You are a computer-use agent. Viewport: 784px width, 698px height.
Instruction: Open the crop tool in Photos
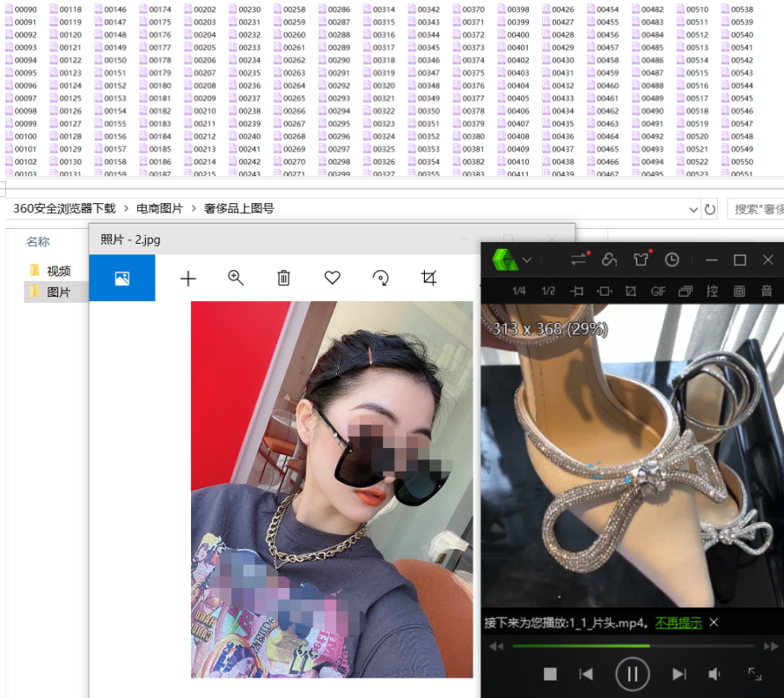[x=429, y=278]
